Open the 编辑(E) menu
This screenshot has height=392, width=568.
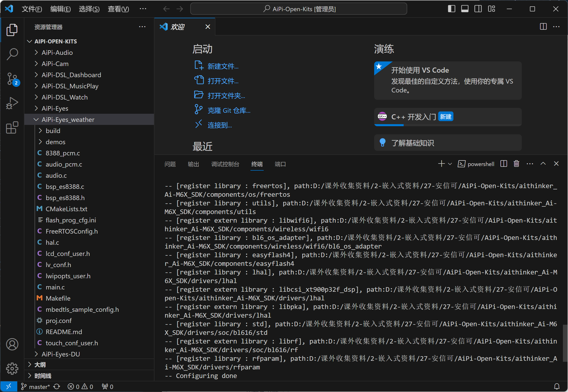click(x=60, y=9)
